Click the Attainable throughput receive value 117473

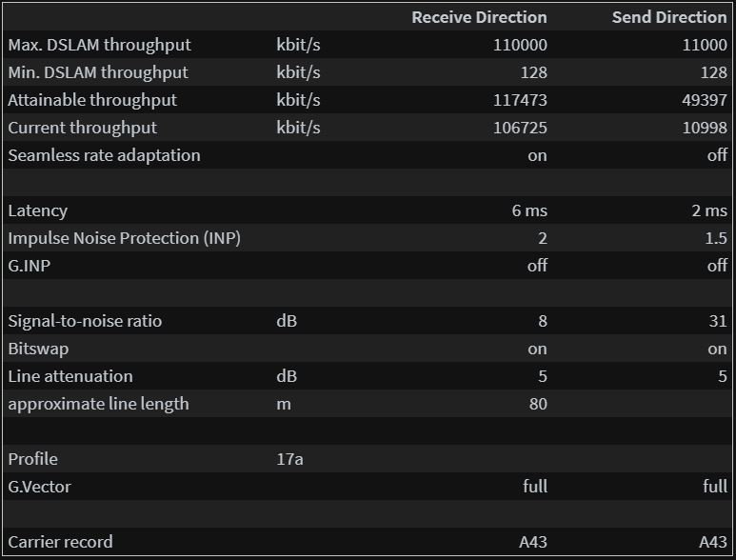point(520,100)
